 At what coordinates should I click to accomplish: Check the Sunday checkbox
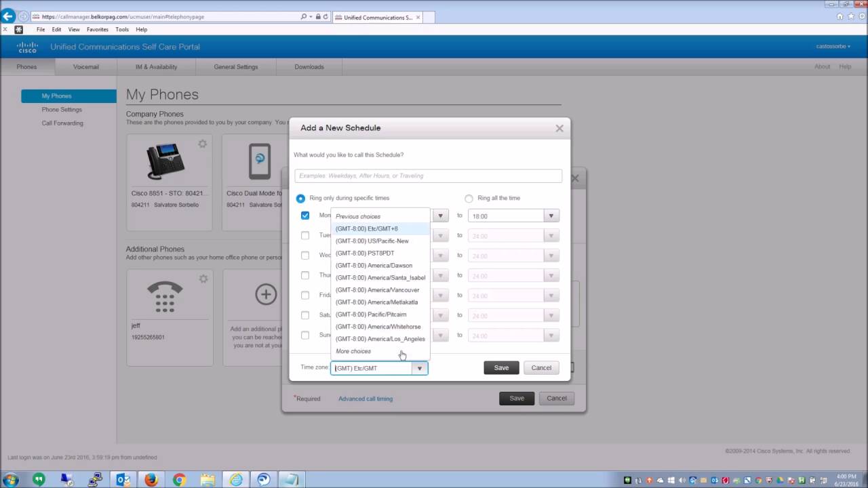pyautogui.click(x=305, y=335)
